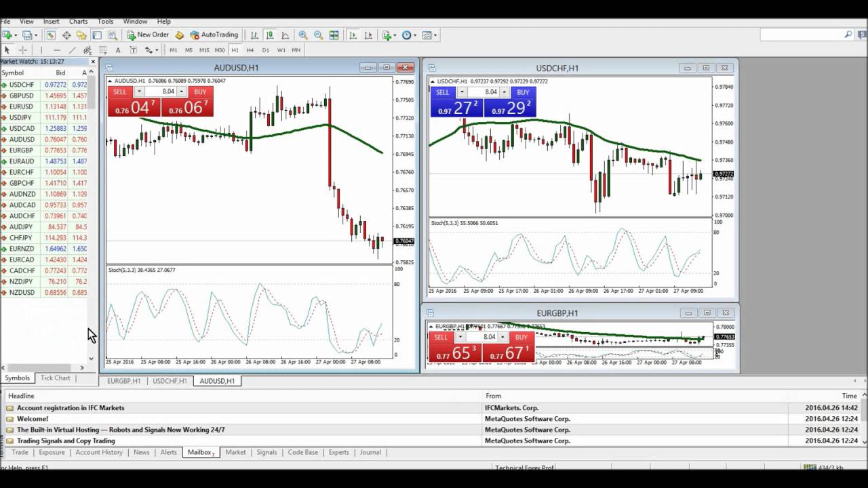This screenshot has width=868, height=488.
Task: Select the Trendline drawing tool
Action: click(72, 49)
